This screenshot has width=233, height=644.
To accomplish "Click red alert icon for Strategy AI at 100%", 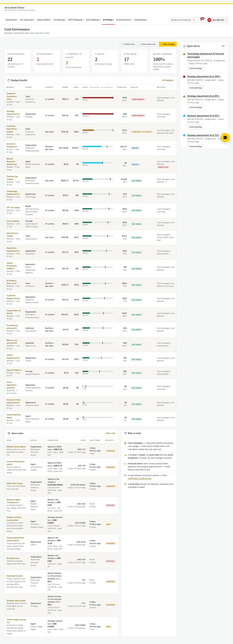I will pyautogui.click(x=184, y=77).
